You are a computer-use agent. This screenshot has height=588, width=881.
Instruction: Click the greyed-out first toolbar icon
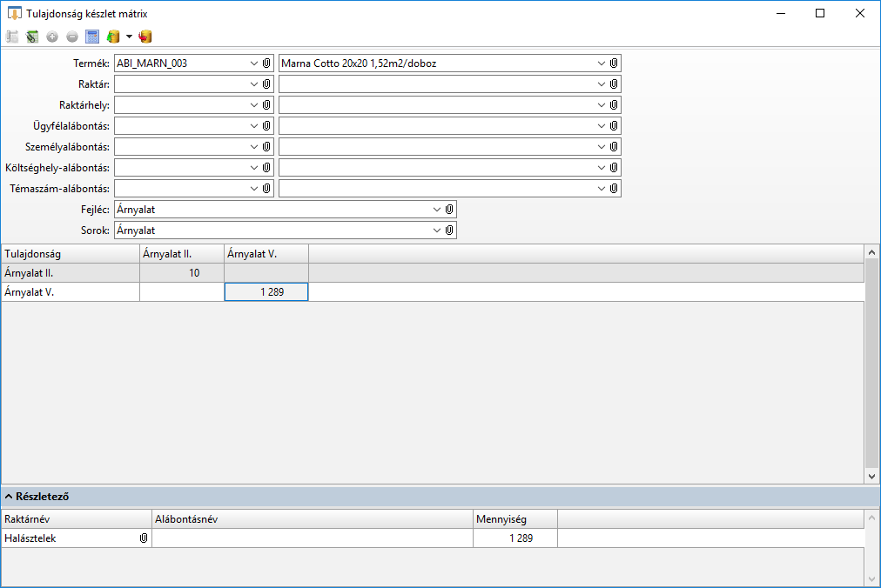tap(12, 37)
